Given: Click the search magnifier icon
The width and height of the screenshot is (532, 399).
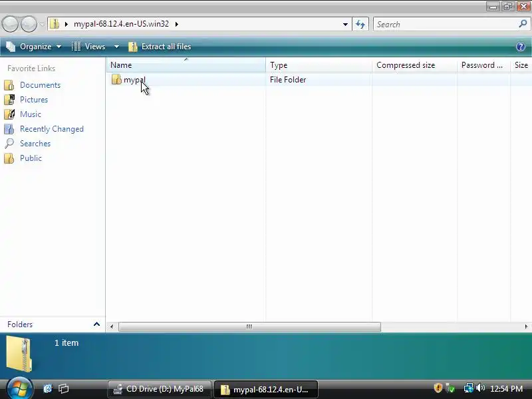Looking at the screenshot, I should point(523,24).
